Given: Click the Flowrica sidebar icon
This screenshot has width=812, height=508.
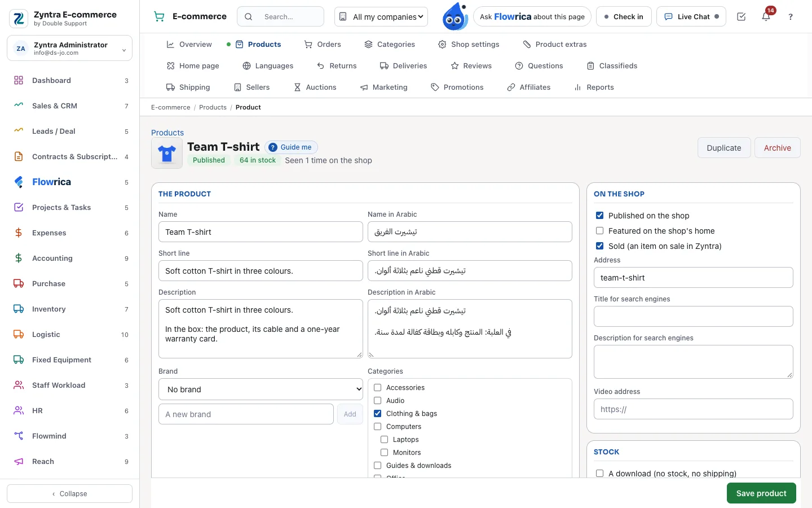Looking at the screenshot, I should pyautogui.click(x=19, y=182).
